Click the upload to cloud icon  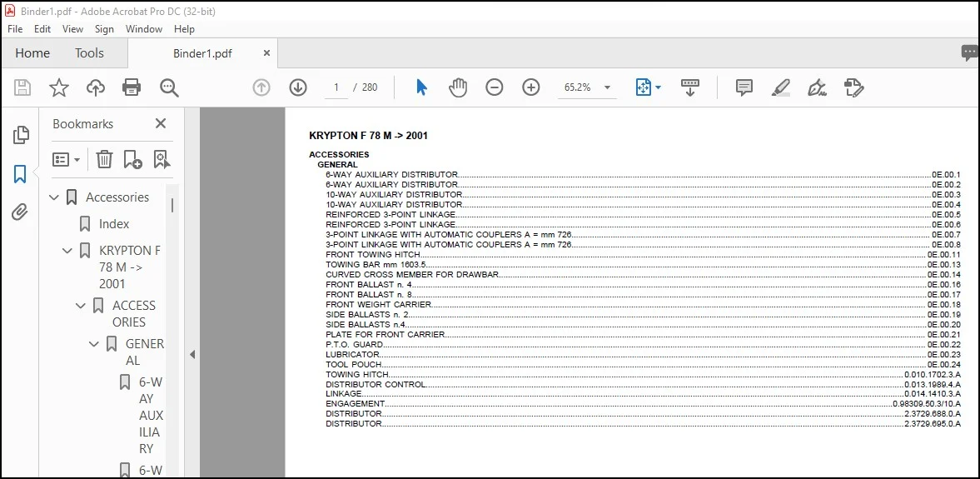pyautogui.click(x=95, y=87)
